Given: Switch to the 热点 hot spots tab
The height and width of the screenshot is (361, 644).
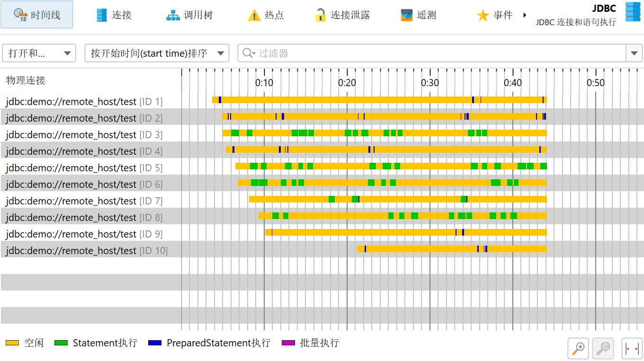Looking at the screenshot, I should 266,15.
